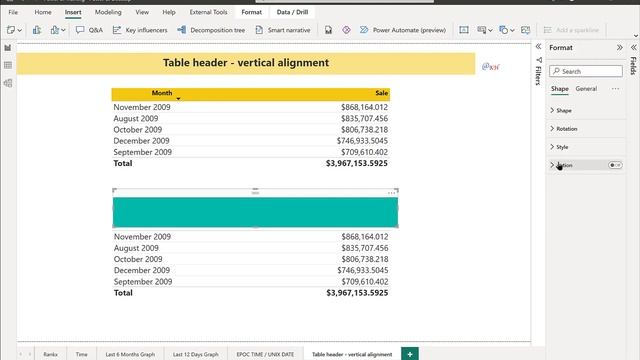Click Add a sparkline button
Viewport: 640px width, 360px height.
pyautogui.click(x=571, y=30)
